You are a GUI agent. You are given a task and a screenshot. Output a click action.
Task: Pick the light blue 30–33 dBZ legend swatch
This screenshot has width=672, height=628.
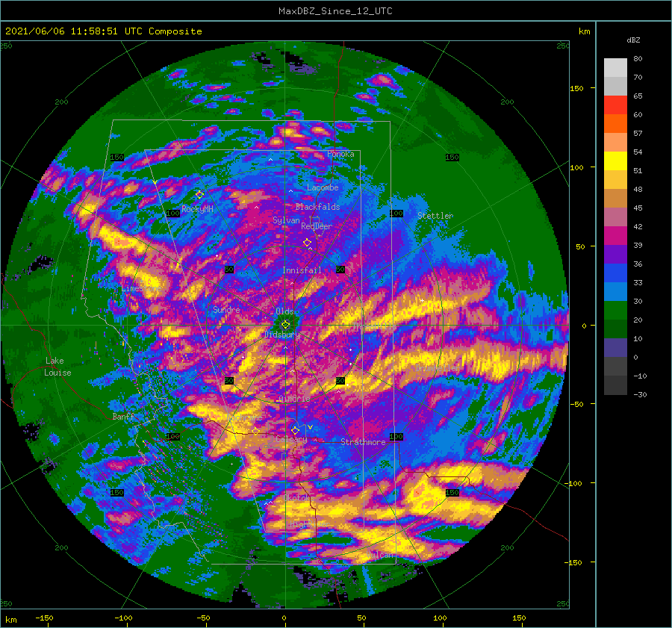[615, 292]
